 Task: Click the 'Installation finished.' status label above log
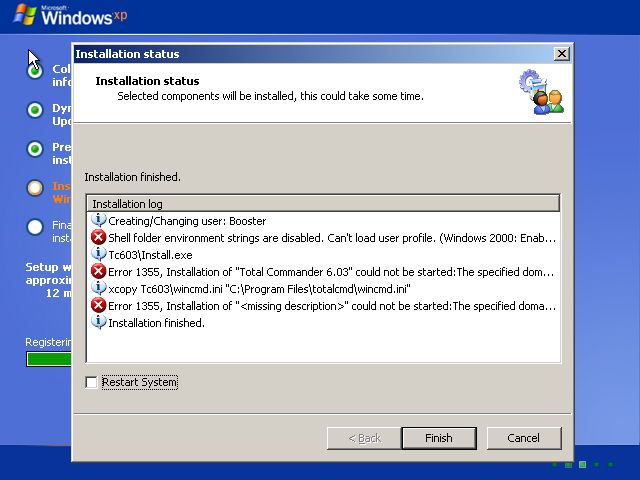pyautogui.click(x=133, y=177)
